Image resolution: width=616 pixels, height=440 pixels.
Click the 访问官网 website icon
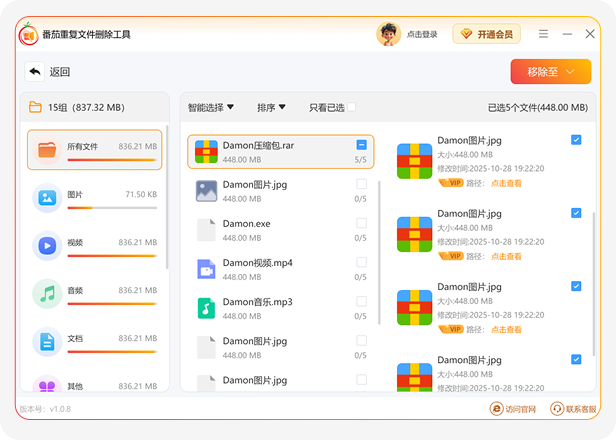[497, 409]
